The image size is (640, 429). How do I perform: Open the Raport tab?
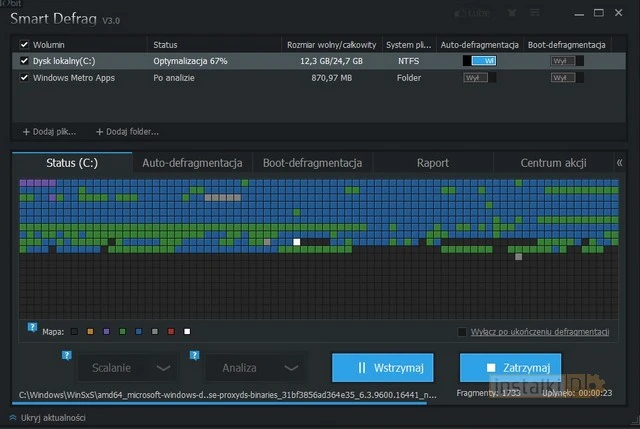tap(433, 163)
